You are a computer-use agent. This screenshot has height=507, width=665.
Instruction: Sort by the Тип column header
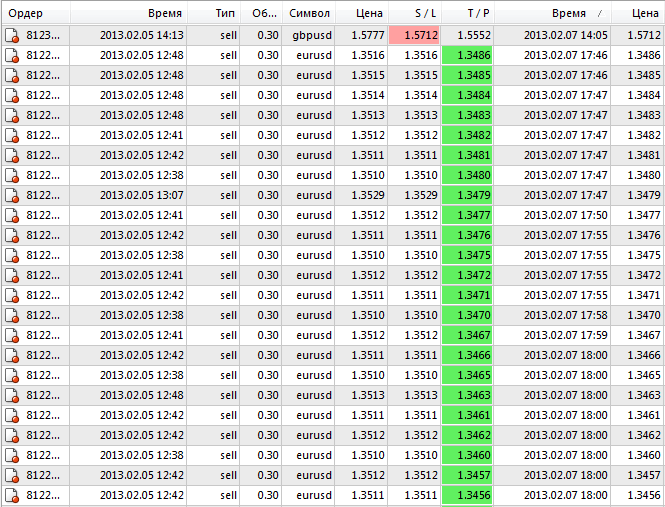pos(213,13)
